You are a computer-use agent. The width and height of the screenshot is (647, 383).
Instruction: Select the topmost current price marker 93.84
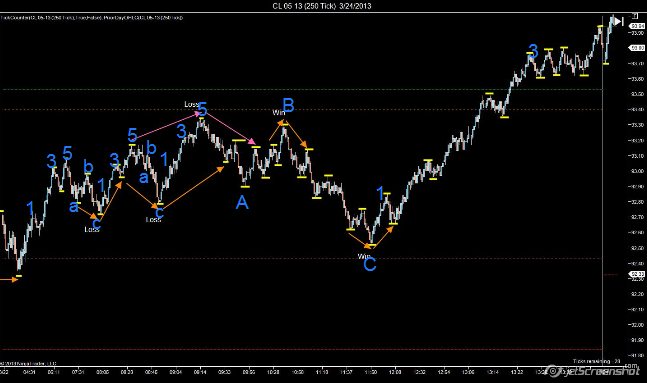tap(637, 26)
